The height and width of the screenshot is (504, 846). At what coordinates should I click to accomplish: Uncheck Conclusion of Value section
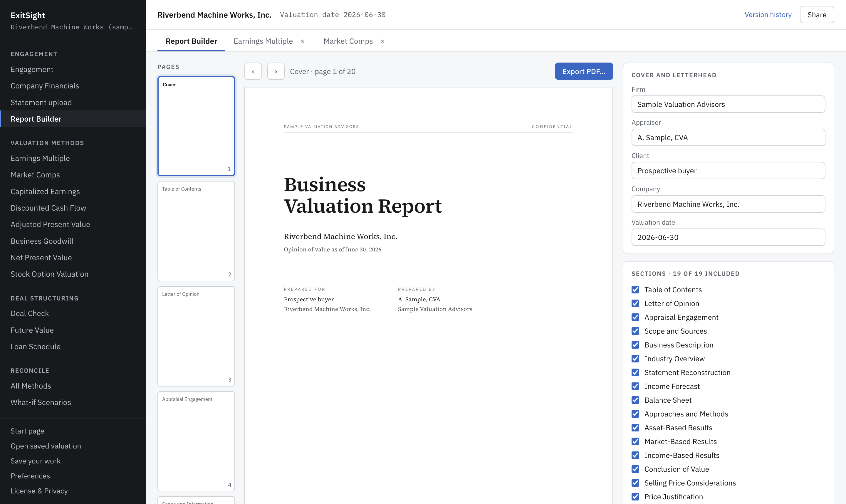coord(635,469)
